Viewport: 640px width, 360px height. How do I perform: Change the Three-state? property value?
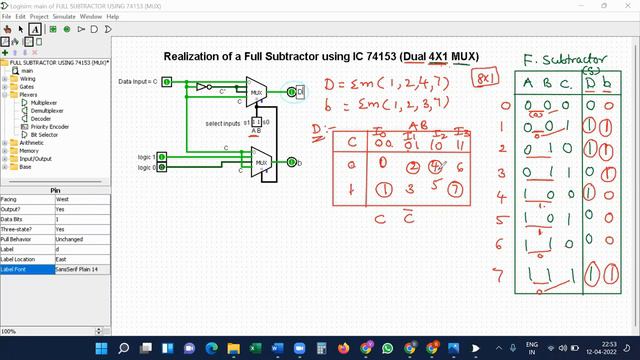coord(82,229)
